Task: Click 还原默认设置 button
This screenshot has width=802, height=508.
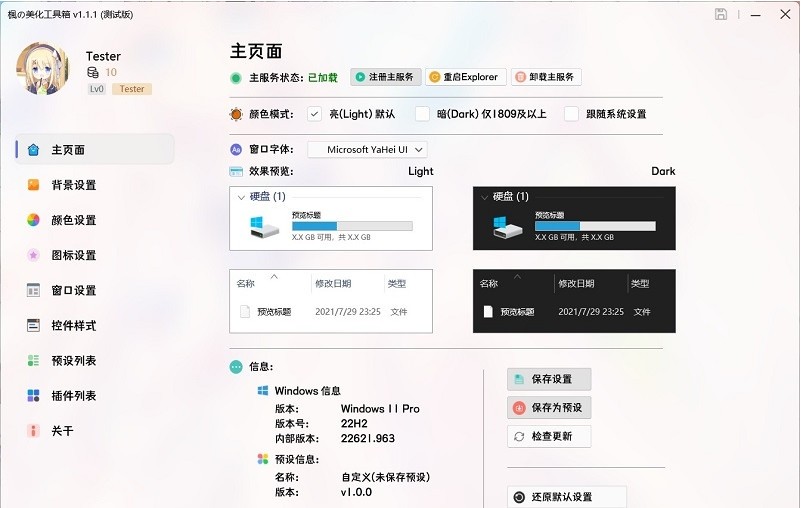Action: click(x=567, y=497)
